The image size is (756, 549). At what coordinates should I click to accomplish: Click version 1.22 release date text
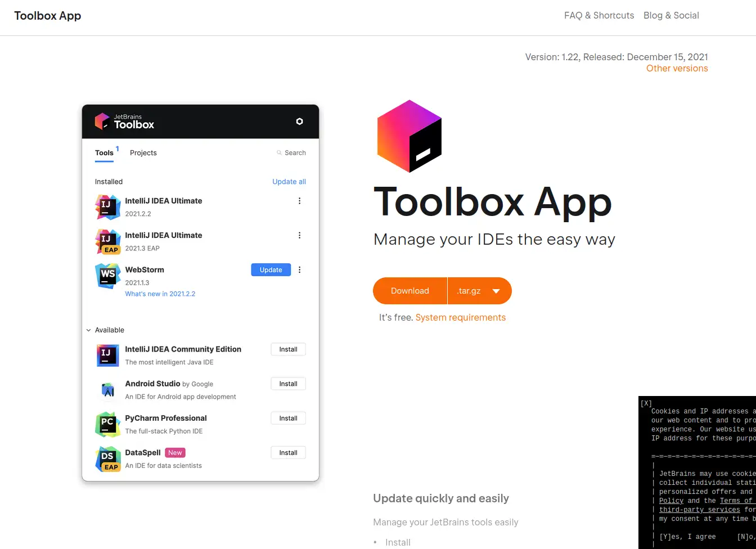pyautogui.click(x=616, y=57)
